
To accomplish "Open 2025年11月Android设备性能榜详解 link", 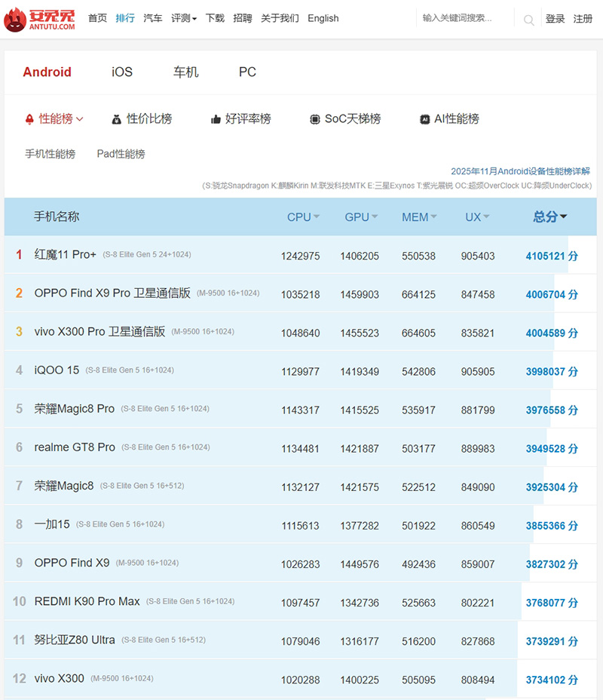I will [520, 172].
